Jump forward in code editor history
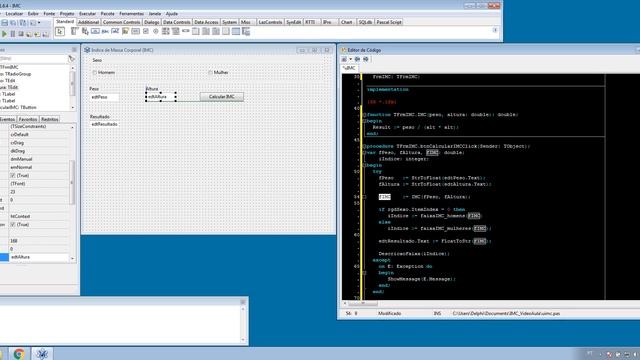 click(x=366, y=59)
